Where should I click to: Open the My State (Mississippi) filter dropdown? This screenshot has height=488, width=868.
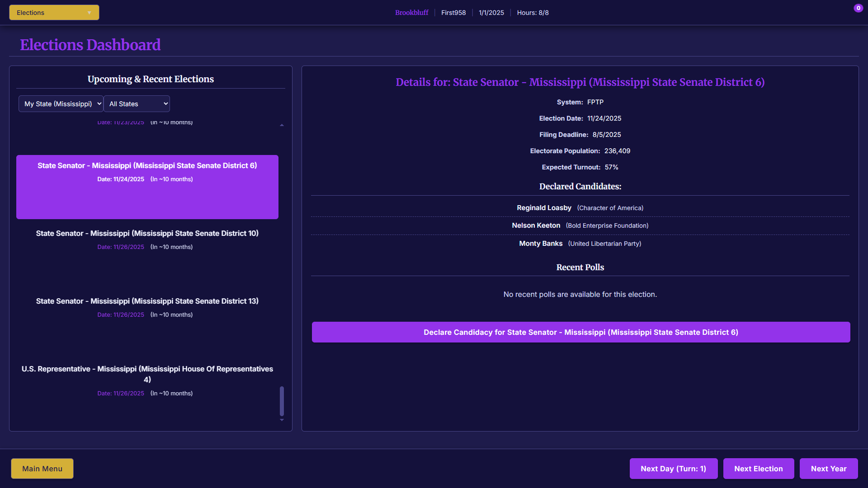(61, 104)
